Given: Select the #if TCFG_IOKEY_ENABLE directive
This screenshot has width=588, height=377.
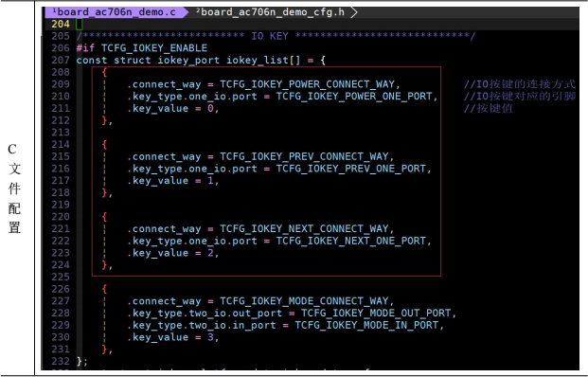Looking at the screenshot, I should click(x=142, y=48).
